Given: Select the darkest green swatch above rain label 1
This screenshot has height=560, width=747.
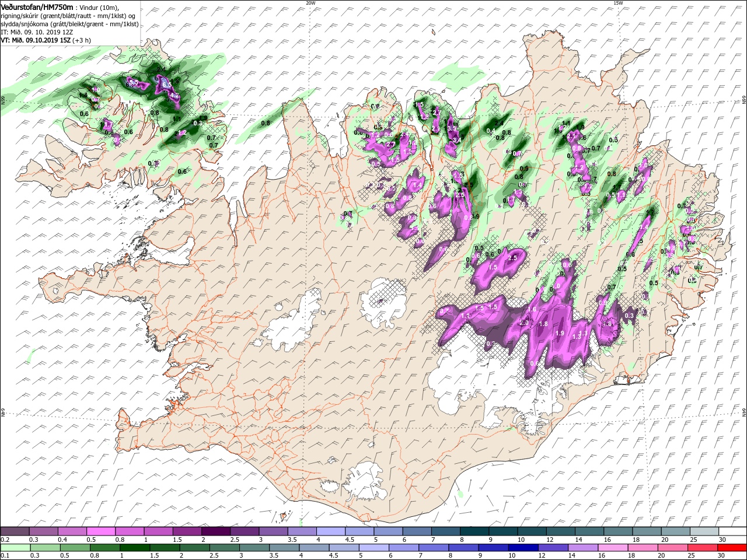Looking at the screenshot, I should [135, 548].
